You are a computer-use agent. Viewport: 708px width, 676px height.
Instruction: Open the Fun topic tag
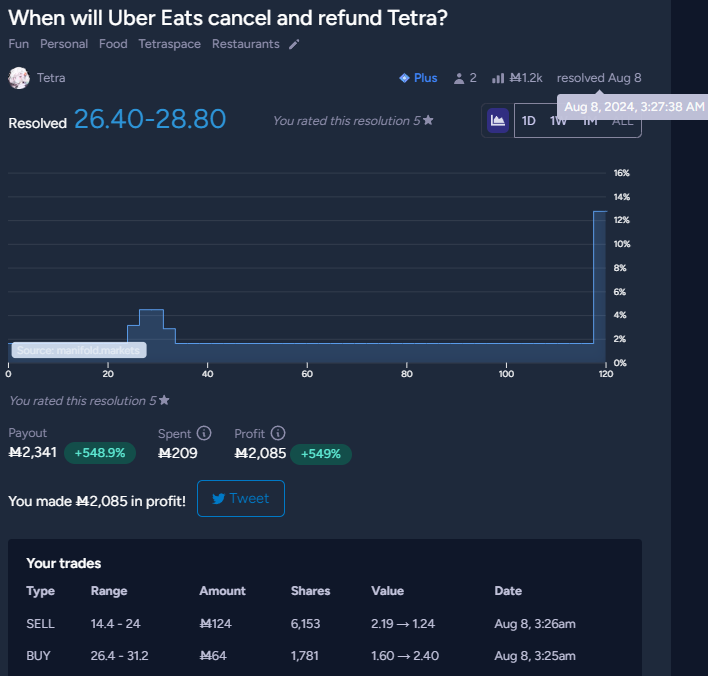click(x=19, y=44)
